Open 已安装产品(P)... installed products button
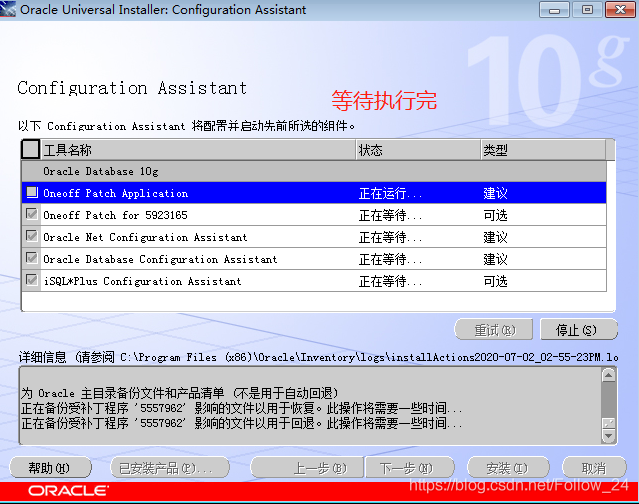Screen dimensions: 639x504 click(170, 467)
